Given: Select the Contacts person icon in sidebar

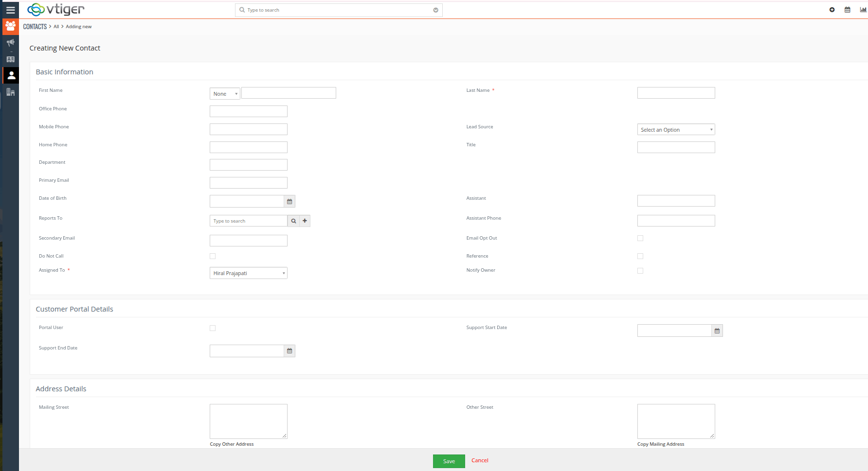Looking at the screenshot, I should (x=11, y=75).
